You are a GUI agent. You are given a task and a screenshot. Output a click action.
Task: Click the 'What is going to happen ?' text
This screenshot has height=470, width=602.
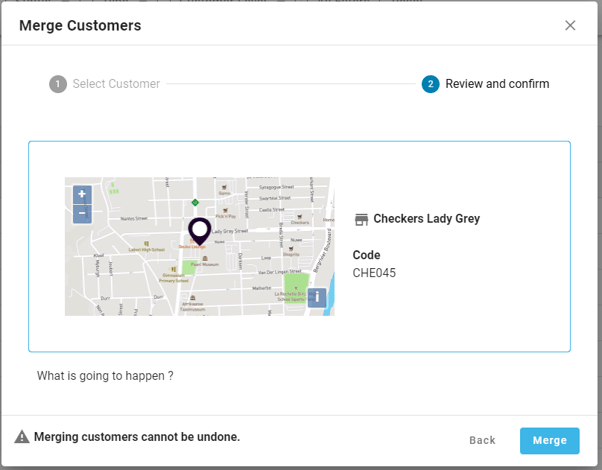[105, 376]
